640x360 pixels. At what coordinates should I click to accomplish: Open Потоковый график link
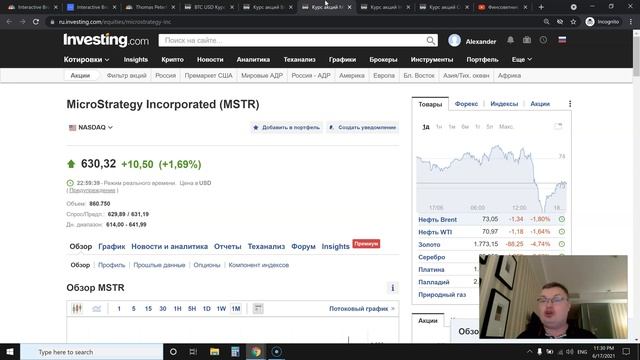point(362,309)
